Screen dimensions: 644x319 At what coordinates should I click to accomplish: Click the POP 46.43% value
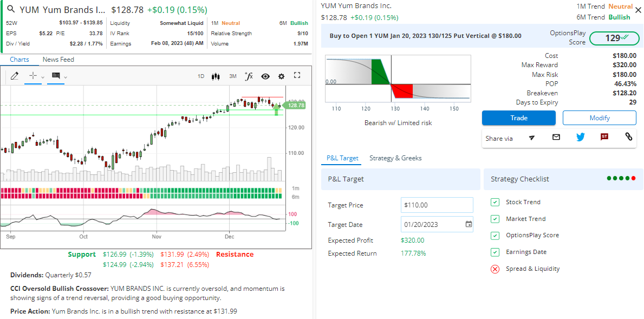625,84
